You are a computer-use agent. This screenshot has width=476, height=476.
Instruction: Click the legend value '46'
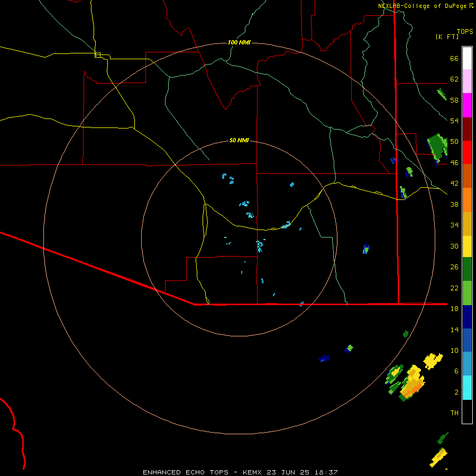pos(454,162)
